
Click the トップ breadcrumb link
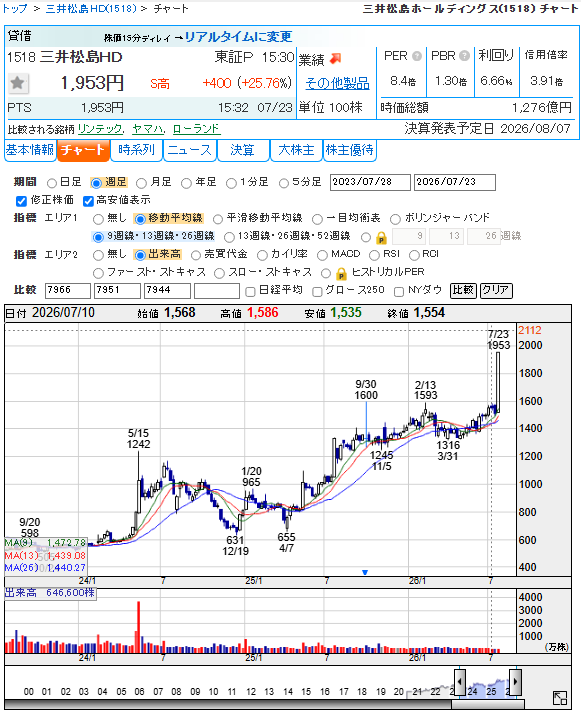[x=14, y=8]
